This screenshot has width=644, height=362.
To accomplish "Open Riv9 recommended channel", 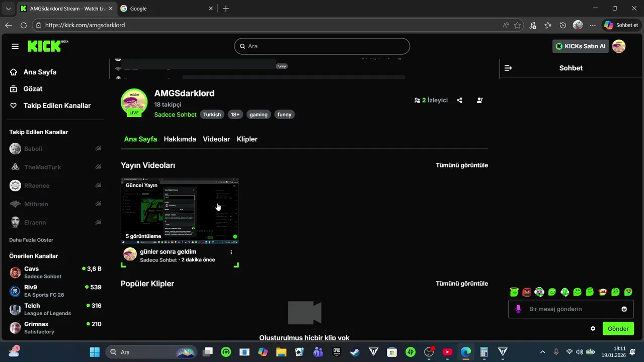I will 55,291.
